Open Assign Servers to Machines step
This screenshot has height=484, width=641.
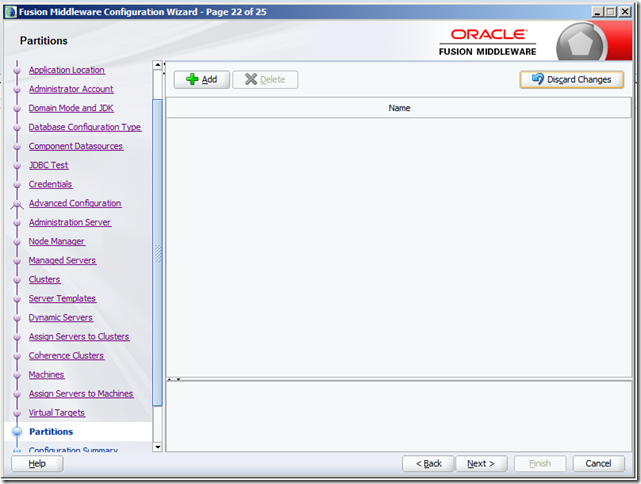[x=81, y=394]
